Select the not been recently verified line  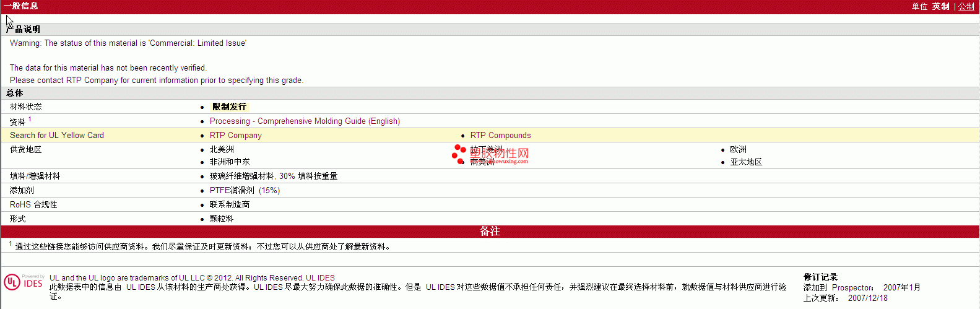108,68
